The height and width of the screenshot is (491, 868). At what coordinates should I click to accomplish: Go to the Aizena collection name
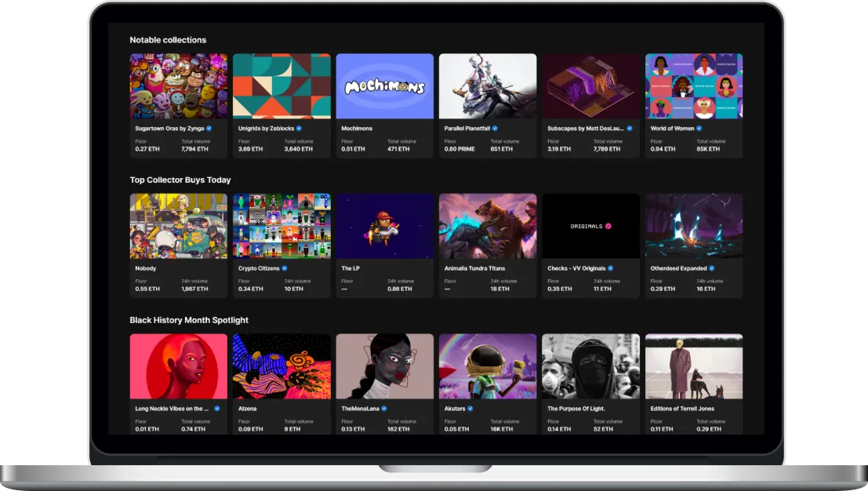click(248, 409)
